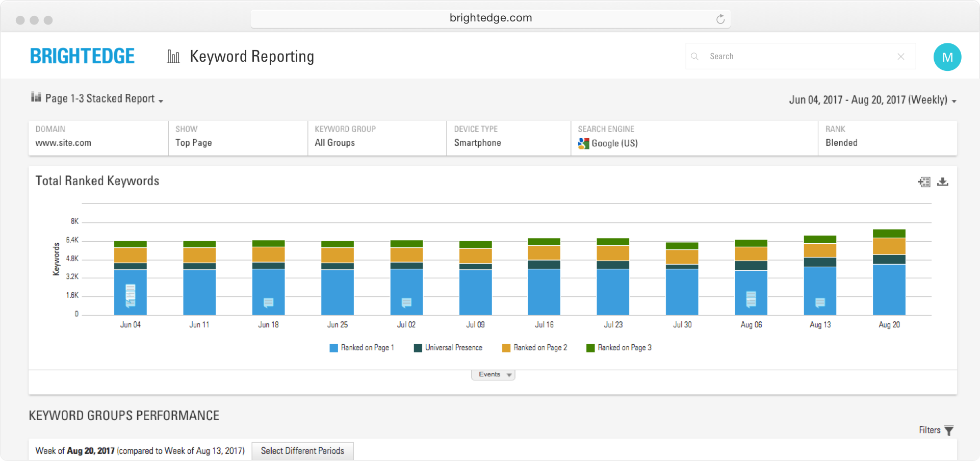This screenshot has width=980, height=461.
Task: Click Select Different Periods button
Action: [x=302, y=451]
